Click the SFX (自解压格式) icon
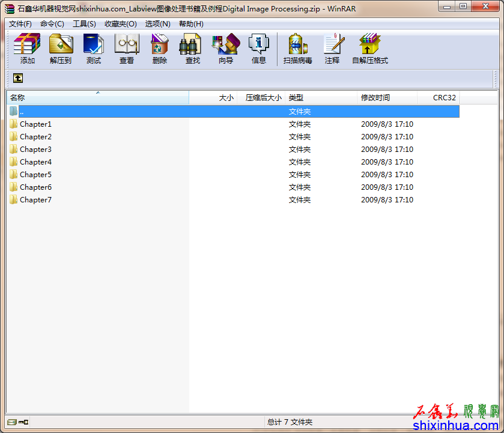504x433 pixels. [x=369, y=49]
